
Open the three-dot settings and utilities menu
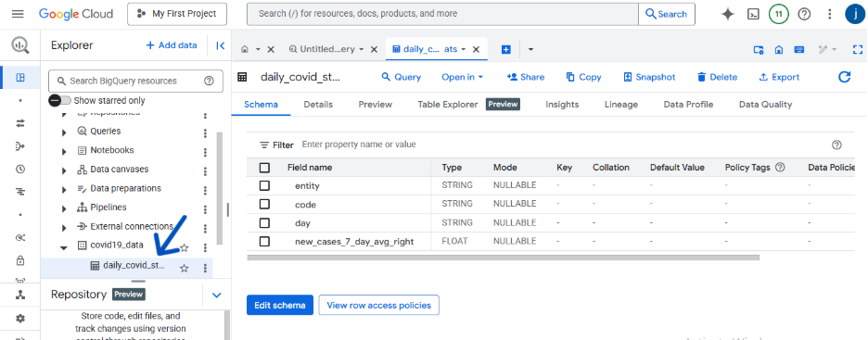coord(829,15)
